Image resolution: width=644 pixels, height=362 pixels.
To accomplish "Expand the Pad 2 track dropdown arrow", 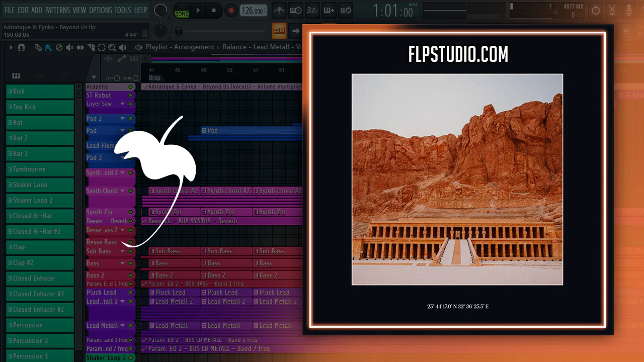I will [x=122, y=119].
